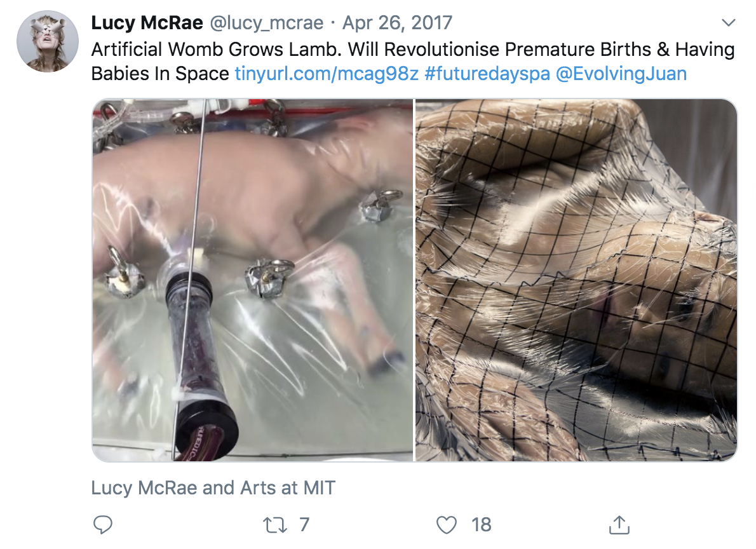Click the retweet count of 7
This screenshot has width=756, height=549.
coord(304,525)
